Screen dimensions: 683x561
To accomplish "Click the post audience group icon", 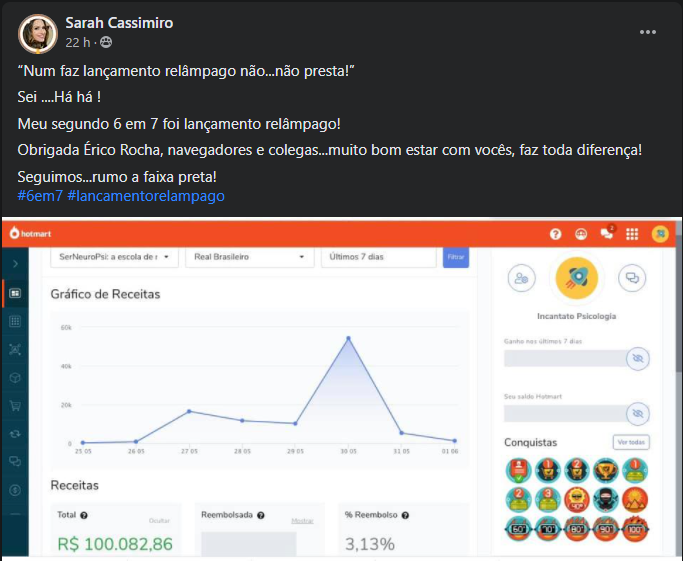I will (106, 42).
